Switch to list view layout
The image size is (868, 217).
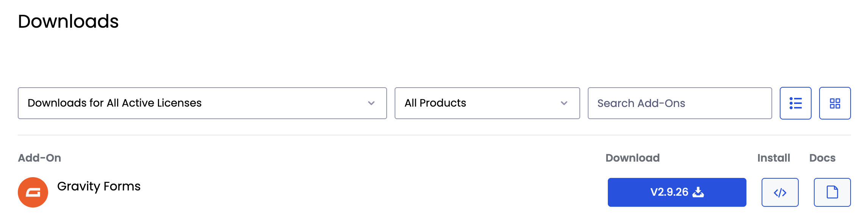[x=795, y=103]
